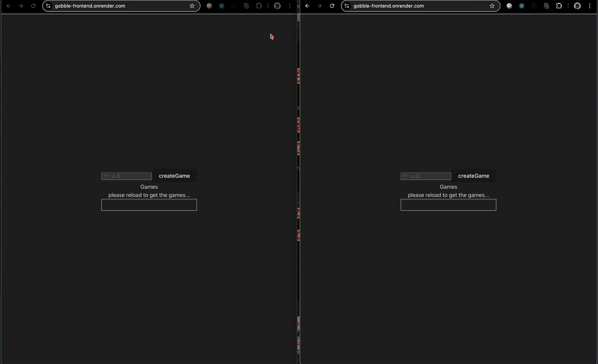This screenshot has width=598, height=364.
Task: Open Chrome three-dot menu in right window
Action: click(x=590, y=6)
